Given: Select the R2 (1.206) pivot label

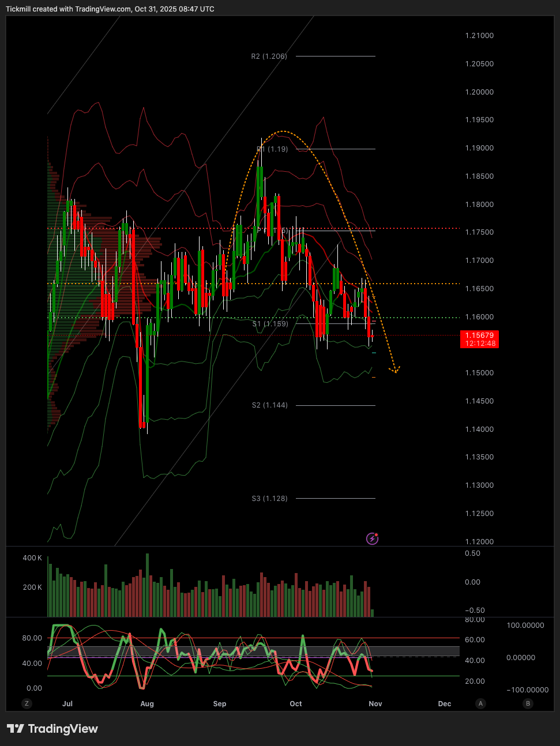Looking at the screenshot, I should pos(269,56).
